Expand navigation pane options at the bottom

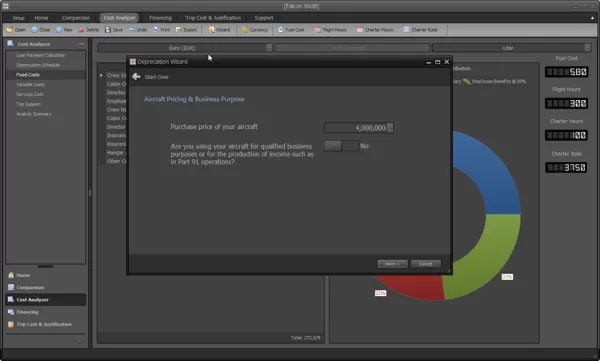[x=80, y=340]
